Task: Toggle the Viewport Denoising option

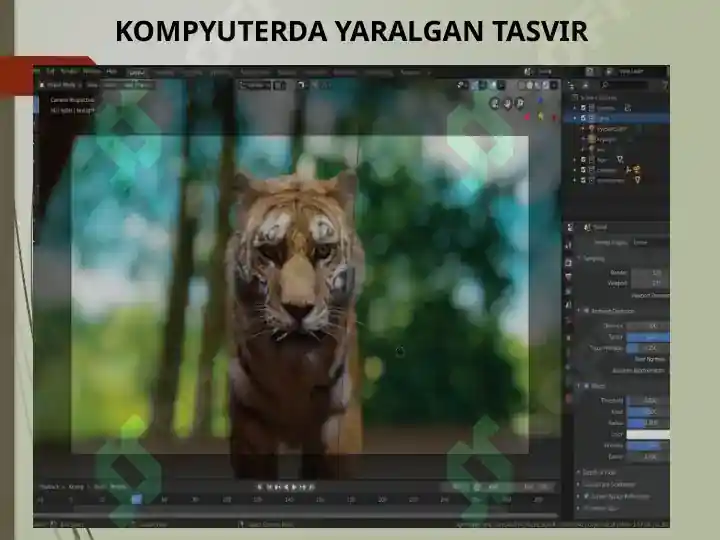Action: click(x=650, y=296)
